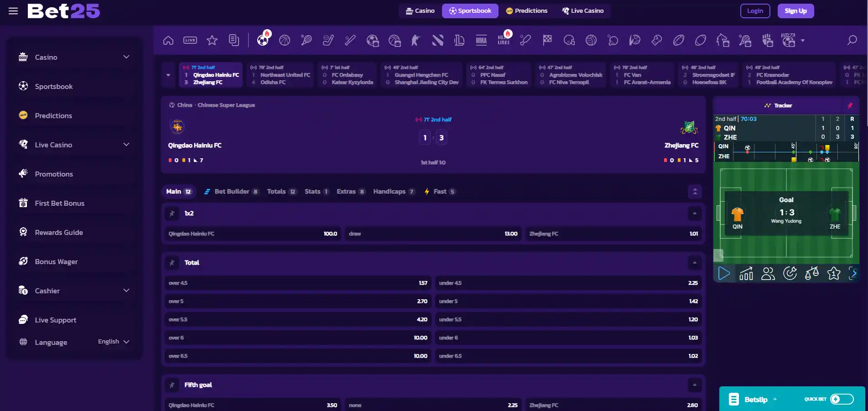
Task: Select the Volta football icon
Action: pyautogui.click(x=789, y=41)
